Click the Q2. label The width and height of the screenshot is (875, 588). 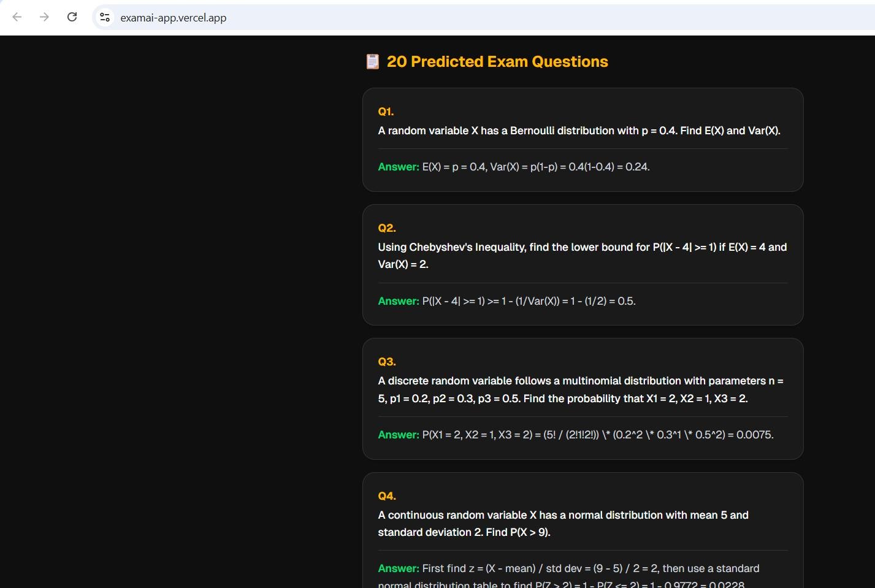(387, 228)
